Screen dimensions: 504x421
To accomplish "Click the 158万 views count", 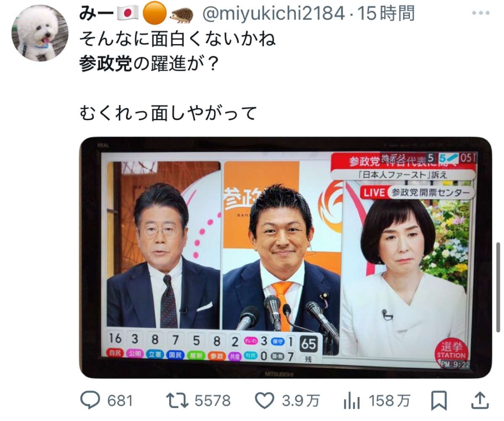I will coord(389,401).
